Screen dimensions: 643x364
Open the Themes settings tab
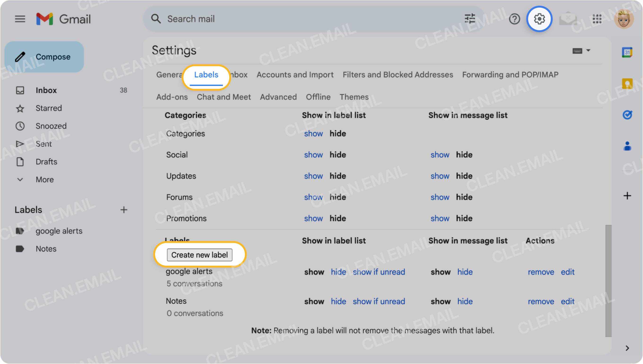(354, 97)
